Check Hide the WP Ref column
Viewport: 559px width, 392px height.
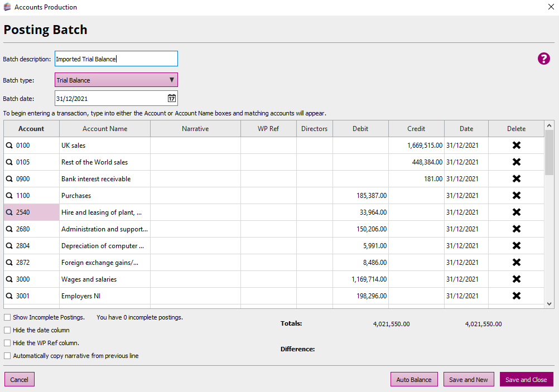pos(7,343)
